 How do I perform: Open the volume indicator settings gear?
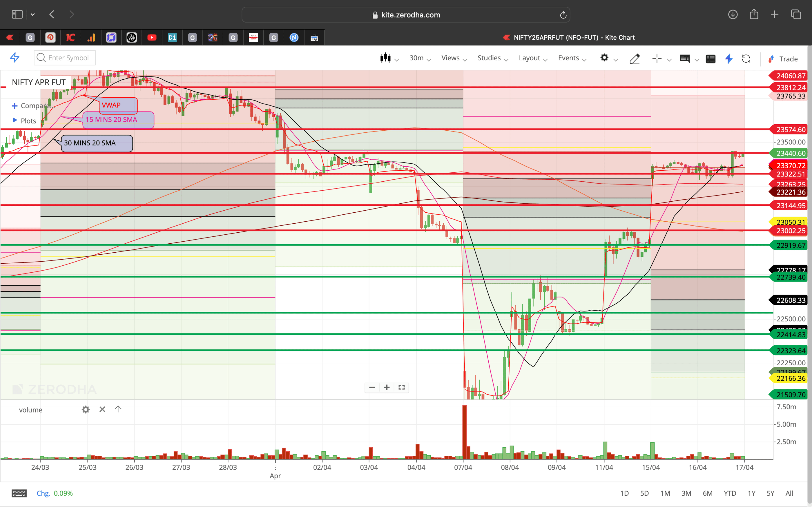click(86, 409)
